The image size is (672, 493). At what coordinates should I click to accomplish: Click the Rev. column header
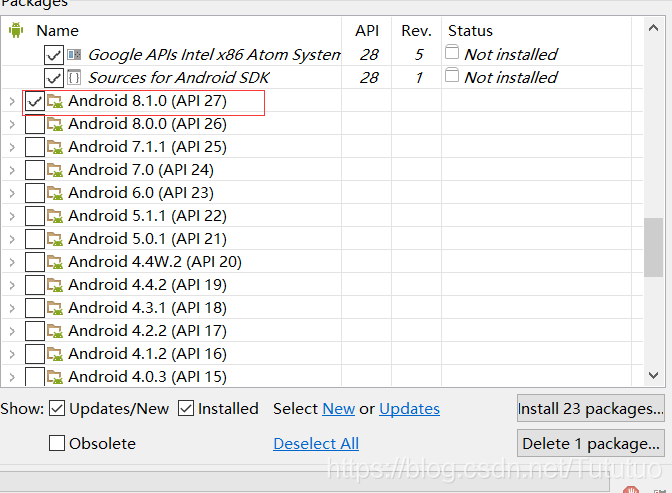[416, 31]
